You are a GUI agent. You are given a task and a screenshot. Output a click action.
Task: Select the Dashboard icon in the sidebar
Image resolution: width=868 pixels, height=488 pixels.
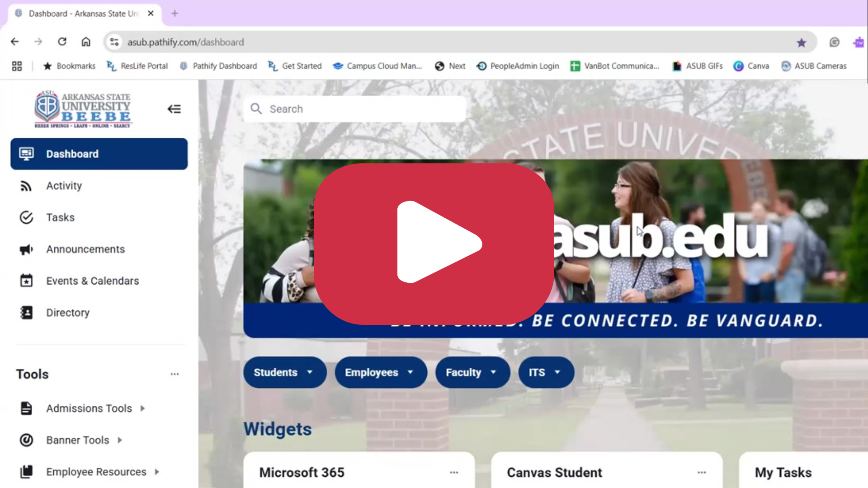[27, 154]
